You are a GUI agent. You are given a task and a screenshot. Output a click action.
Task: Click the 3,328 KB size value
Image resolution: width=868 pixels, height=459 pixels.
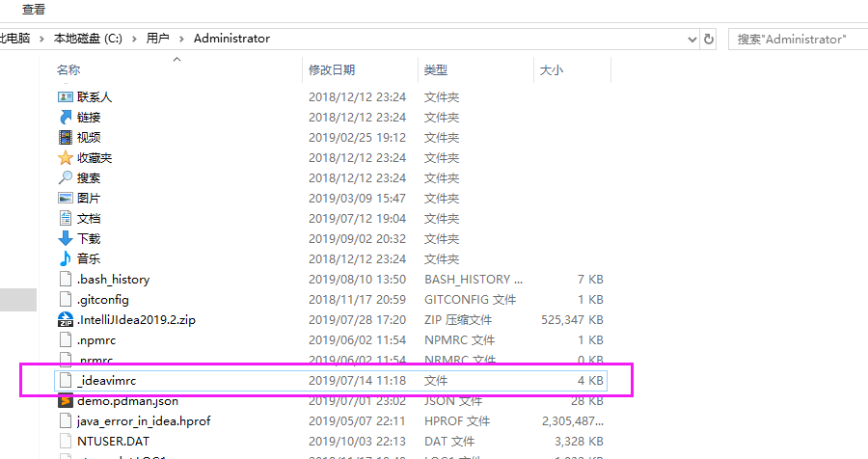(x=579, y=442)
